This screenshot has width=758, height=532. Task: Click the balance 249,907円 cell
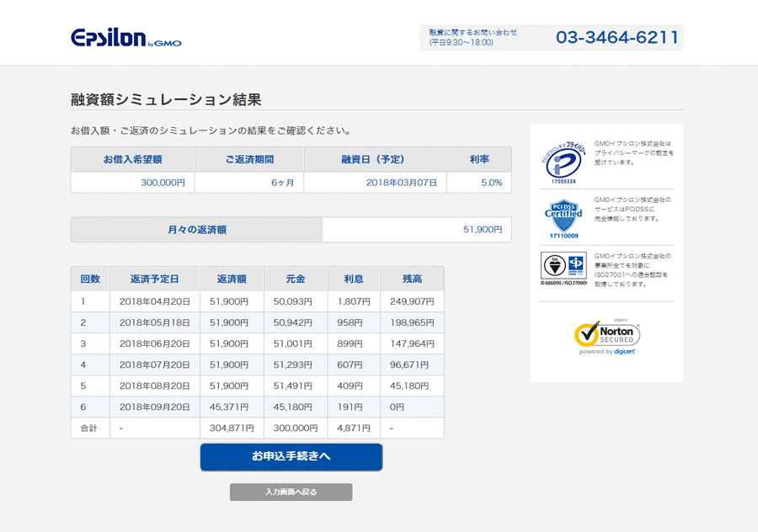tap(413, 301)
